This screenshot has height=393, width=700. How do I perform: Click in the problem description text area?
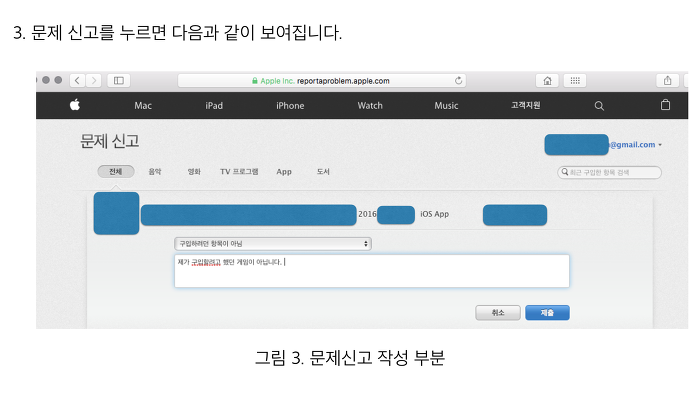[372, 271]
